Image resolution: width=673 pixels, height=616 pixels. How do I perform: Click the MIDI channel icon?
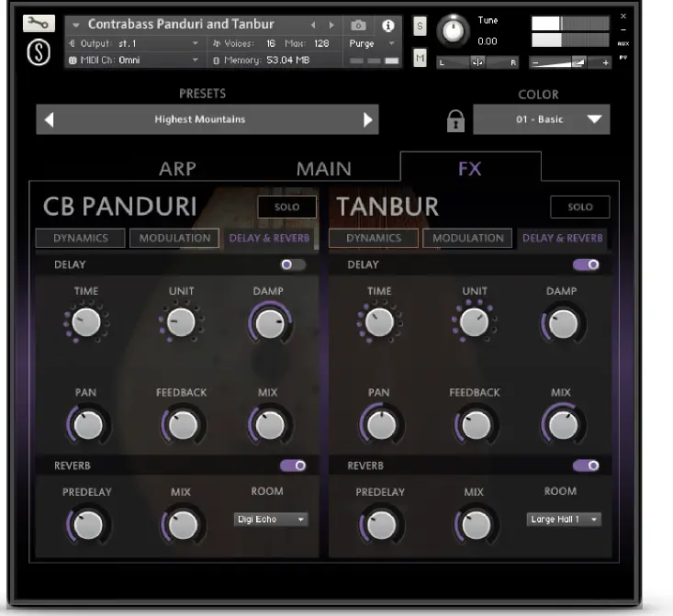point(73,61)
